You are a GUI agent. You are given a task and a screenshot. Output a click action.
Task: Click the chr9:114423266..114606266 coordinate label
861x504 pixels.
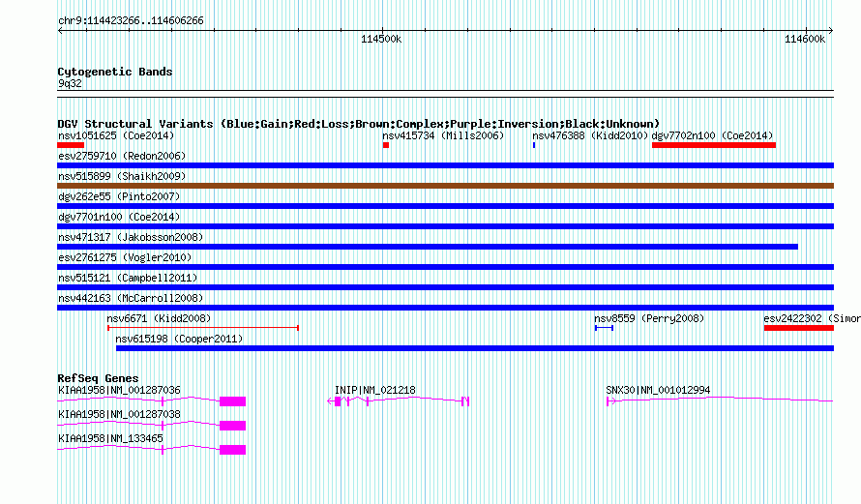131,21
